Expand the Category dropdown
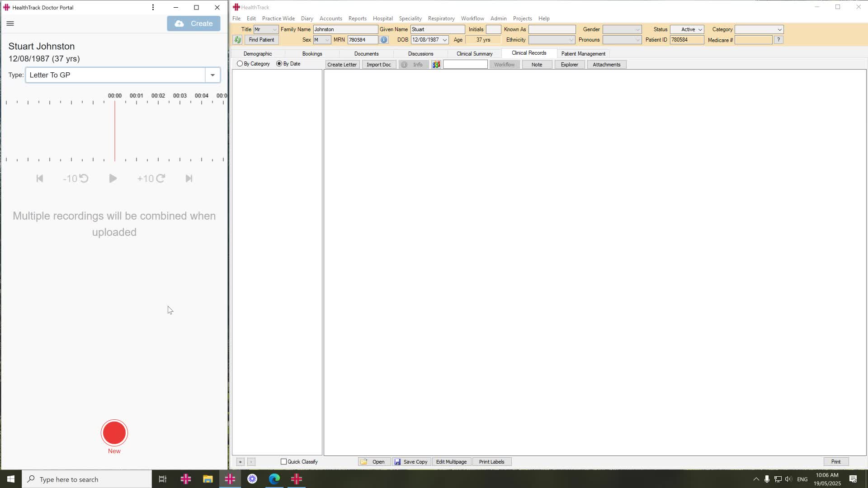The image size is (868, 488). (x=779, y=29)
